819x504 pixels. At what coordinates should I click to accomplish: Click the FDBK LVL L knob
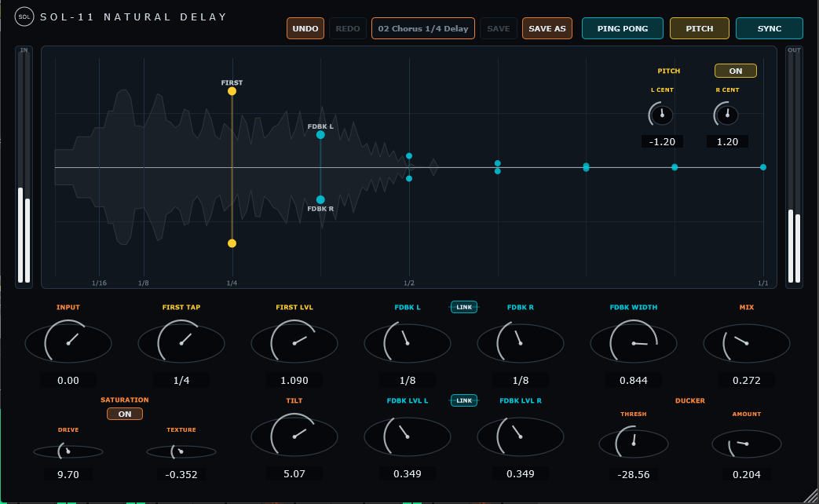(408, 436)
